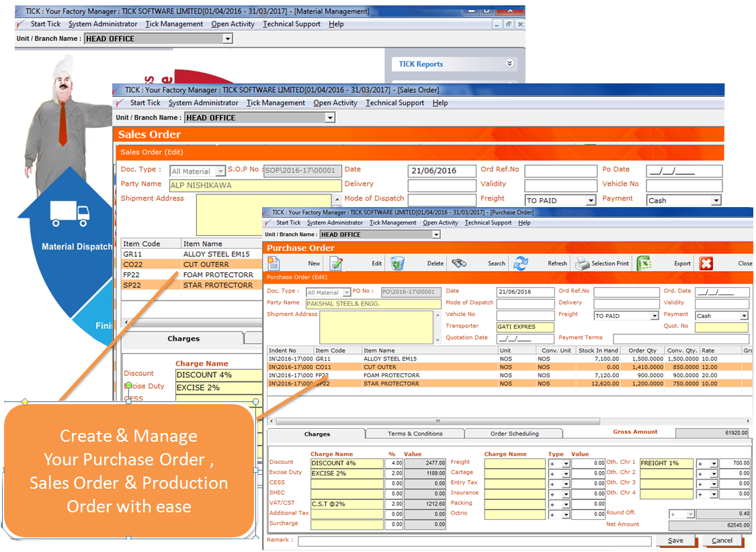The height and width of the screenshot is (552, 756).
Task: Open the Type dropdown on the Octrio row
Action: click(x=566, y=514)
